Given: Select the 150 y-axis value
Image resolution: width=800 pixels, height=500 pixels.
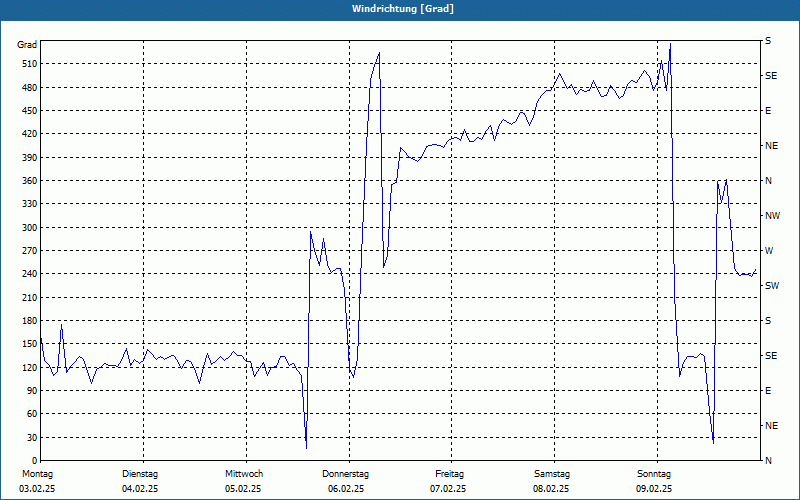Looking at the screenshot, I should point(30,344).
